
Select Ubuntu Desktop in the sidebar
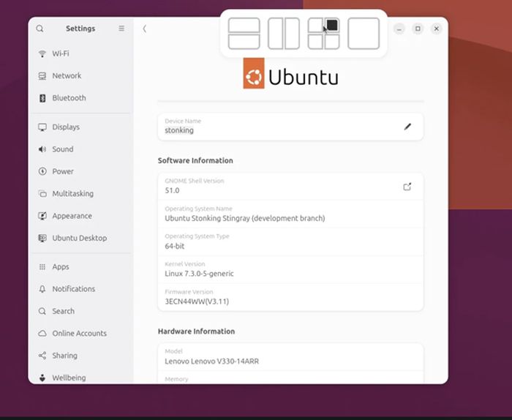[x=82, y=238]
